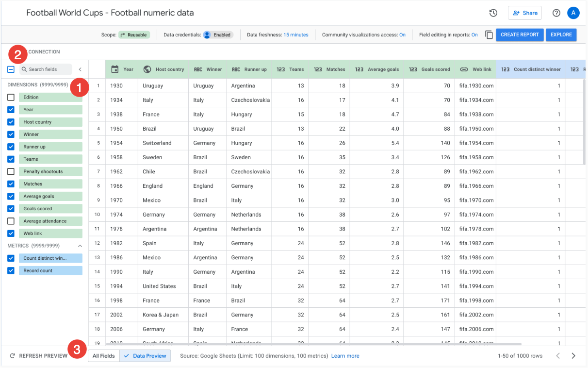Click the globe type icon beside Host country
This screenshot has width=588, height=368.
(147, 69)
